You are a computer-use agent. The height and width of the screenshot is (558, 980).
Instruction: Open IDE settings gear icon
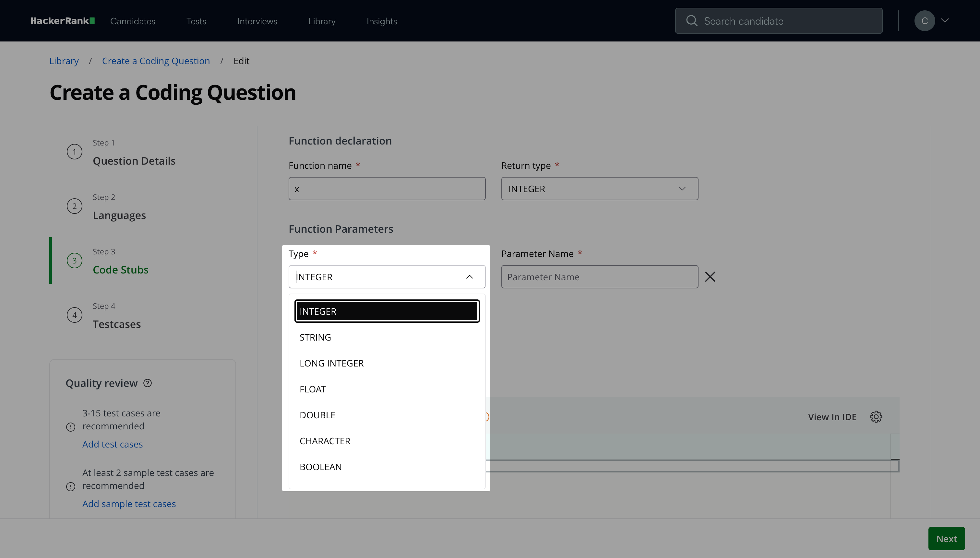876,417
